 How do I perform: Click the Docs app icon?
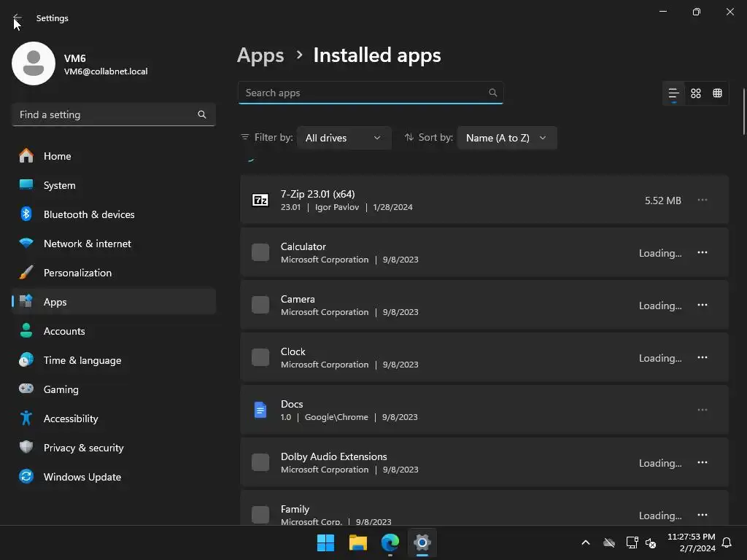click(260, 410)
